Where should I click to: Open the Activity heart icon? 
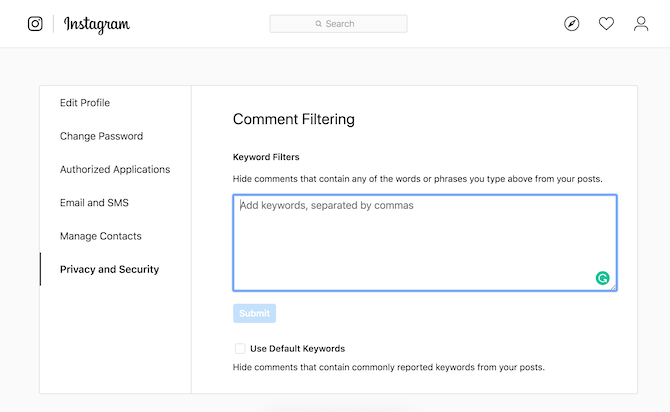pos(606,24)
